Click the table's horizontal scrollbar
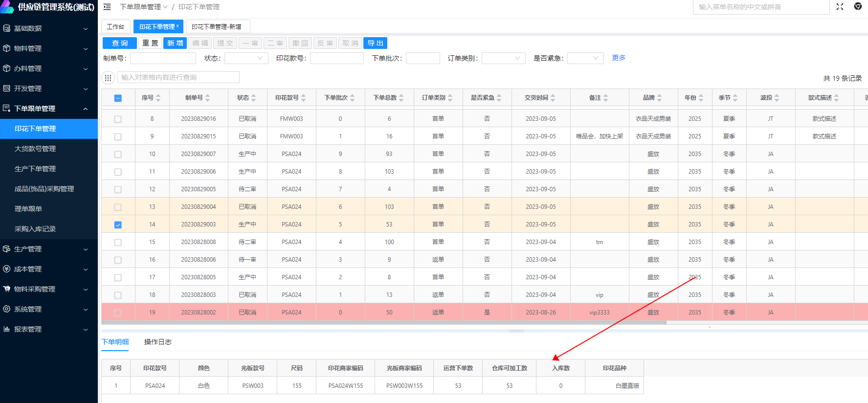The image size is (868, 403). [384, 323]
